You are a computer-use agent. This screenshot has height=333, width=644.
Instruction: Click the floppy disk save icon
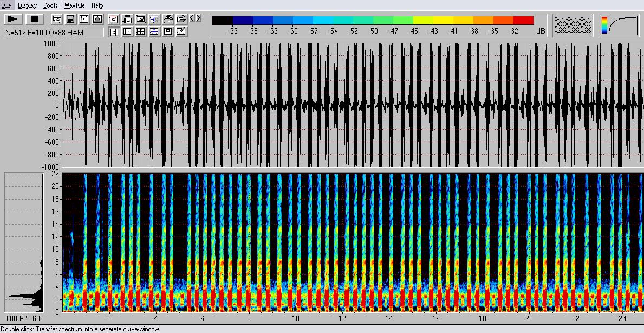pos(70,19)
